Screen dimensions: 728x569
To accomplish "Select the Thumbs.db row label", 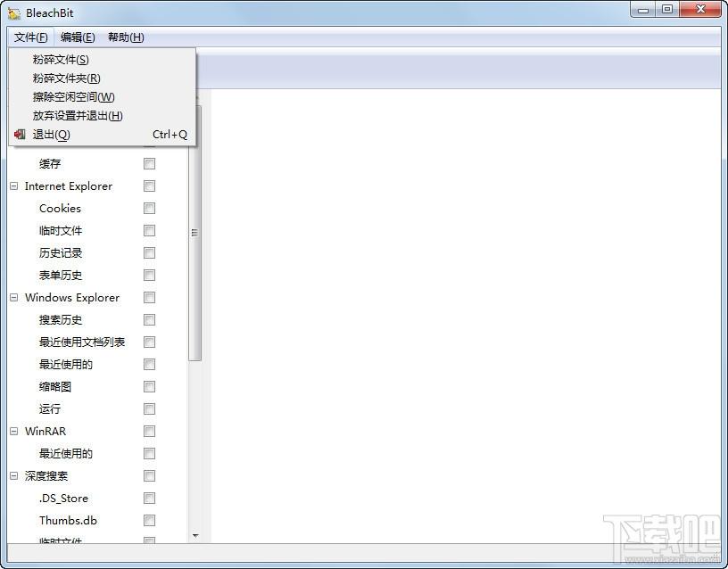I will 68,520.
